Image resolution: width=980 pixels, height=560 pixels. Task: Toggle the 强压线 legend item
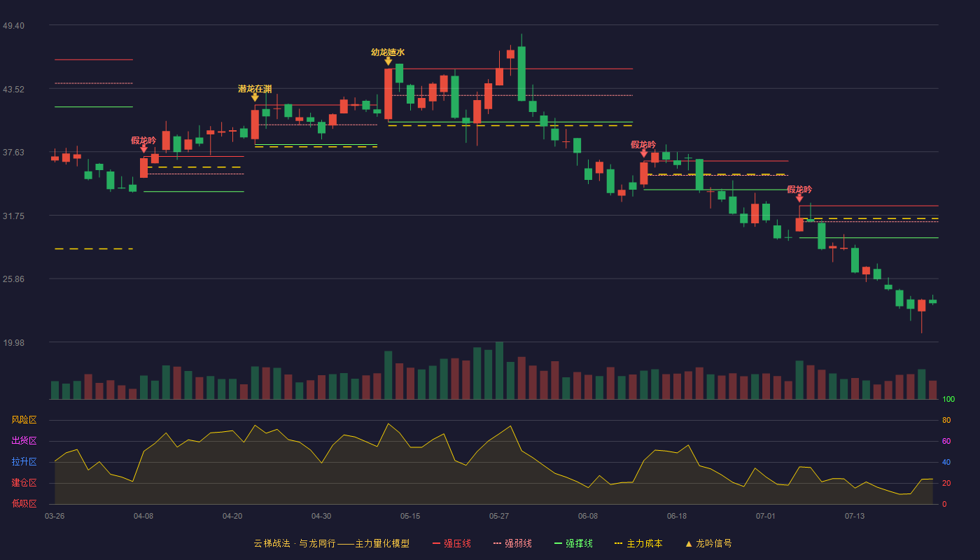tap(451, 543)
